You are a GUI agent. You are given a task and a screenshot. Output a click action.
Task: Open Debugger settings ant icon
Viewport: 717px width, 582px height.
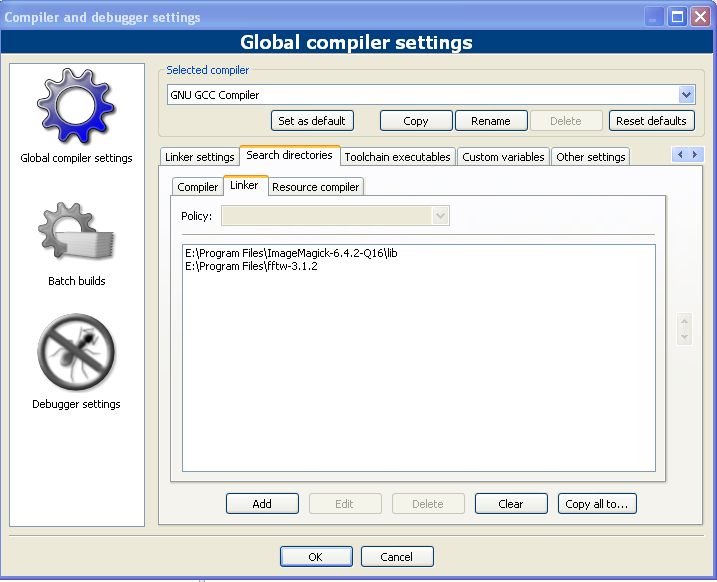(76, 352)
